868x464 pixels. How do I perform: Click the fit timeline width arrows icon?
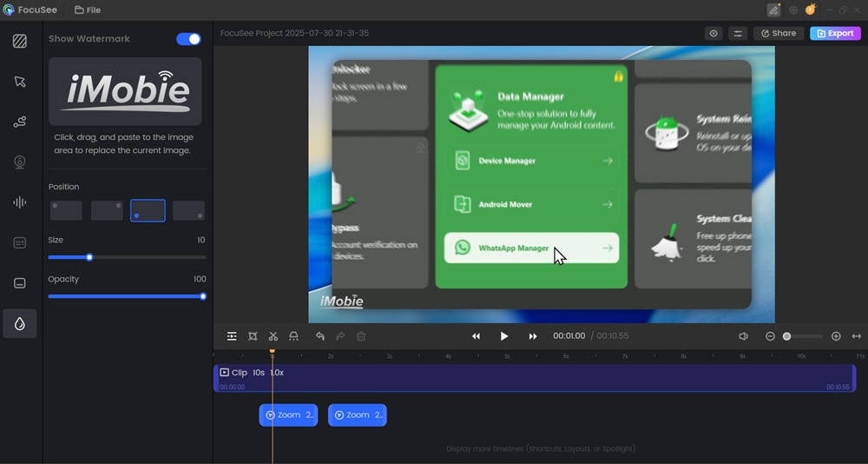click(857, 336)
